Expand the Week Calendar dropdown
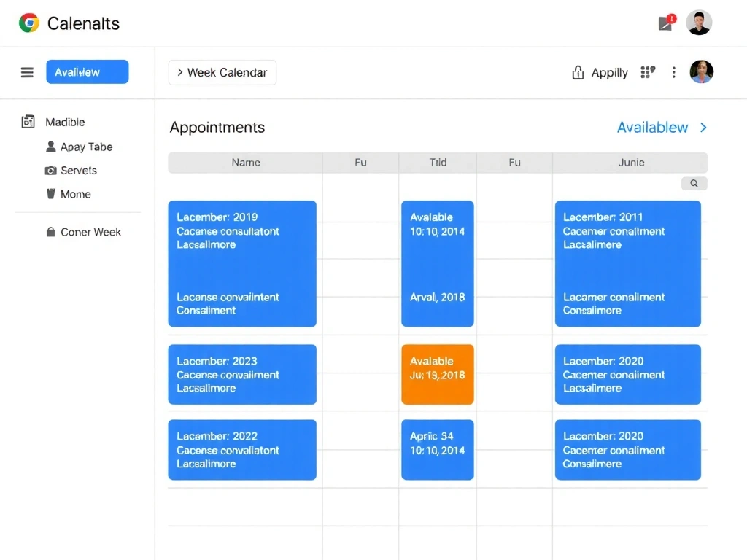This screenshot has height=560, width=747. [x=222, y=72]
